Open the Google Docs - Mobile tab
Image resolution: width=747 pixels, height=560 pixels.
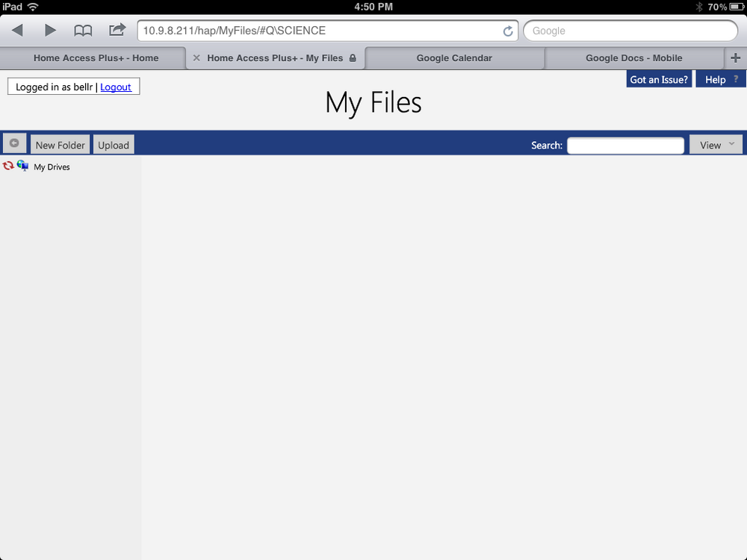[633, 58]
